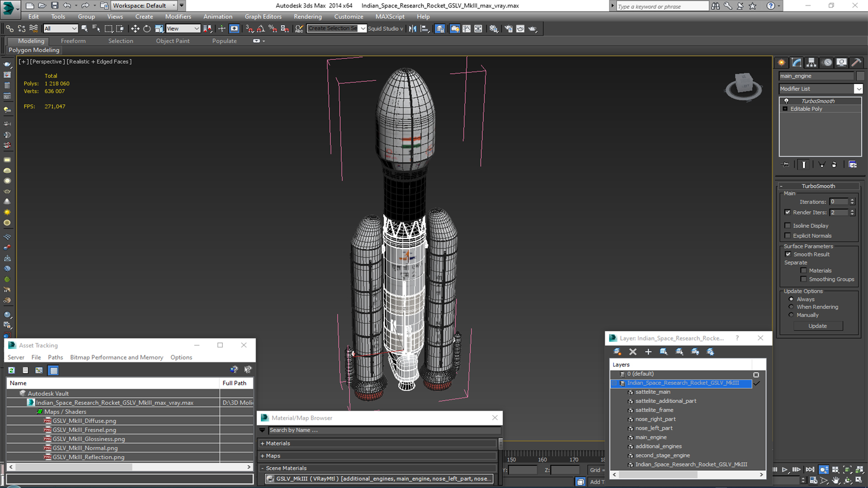The width and height of the screenshot is (868, 488).
Task: Select the TurboSmooth modifier icon
Action: click(786, 100)
